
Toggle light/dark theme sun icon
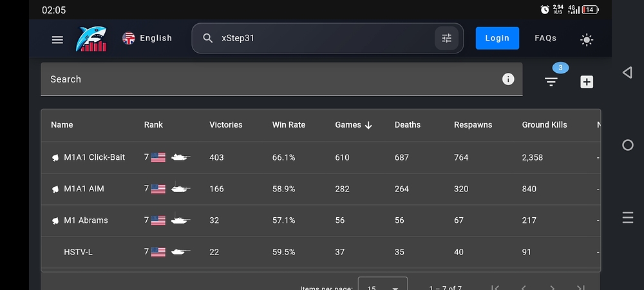[x=587, y=39]
